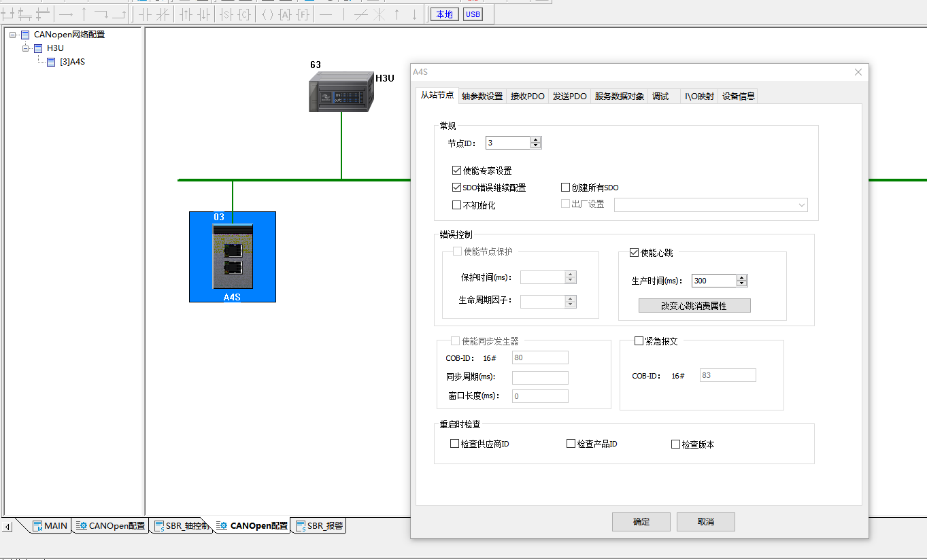Screen dimensions: 927x560
Task: Insert an output coil ( ) icon
Action: tap(267, 14)
